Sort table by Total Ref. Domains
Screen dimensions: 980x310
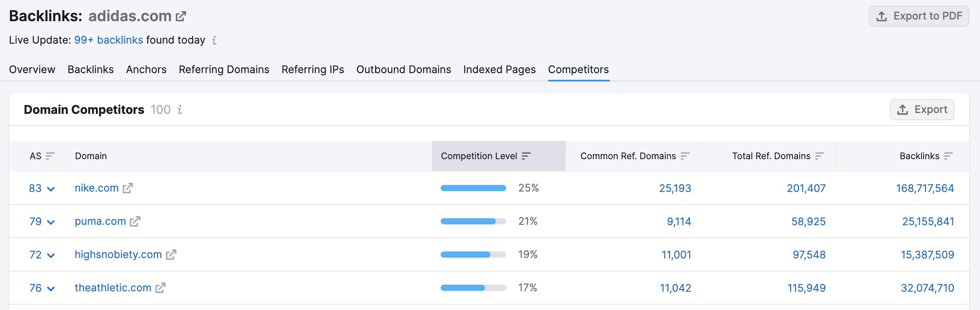tap(819, 156)
